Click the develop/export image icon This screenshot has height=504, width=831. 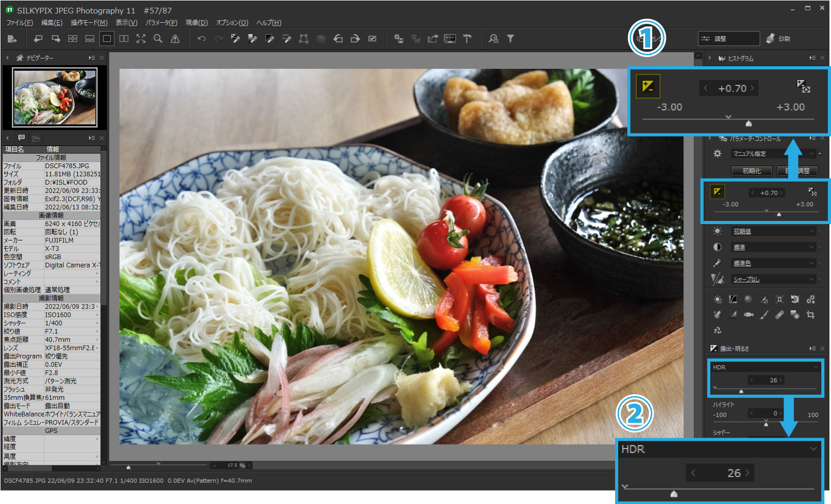pyautogui.click(x=12, y=39)
